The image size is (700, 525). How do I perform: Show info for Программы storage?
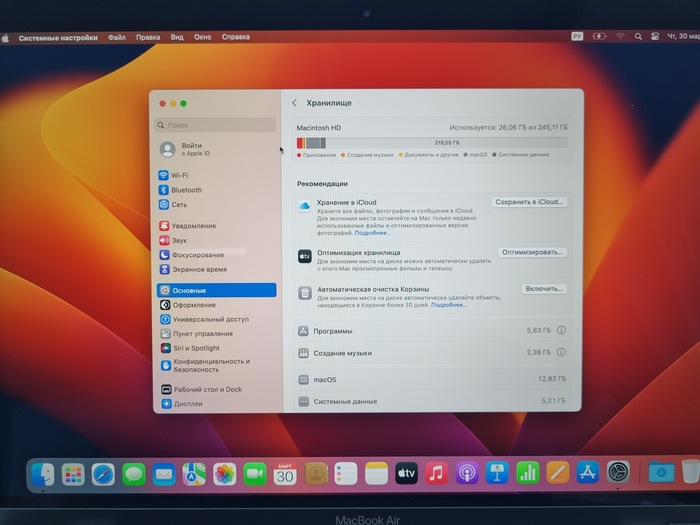click(561, 330)
